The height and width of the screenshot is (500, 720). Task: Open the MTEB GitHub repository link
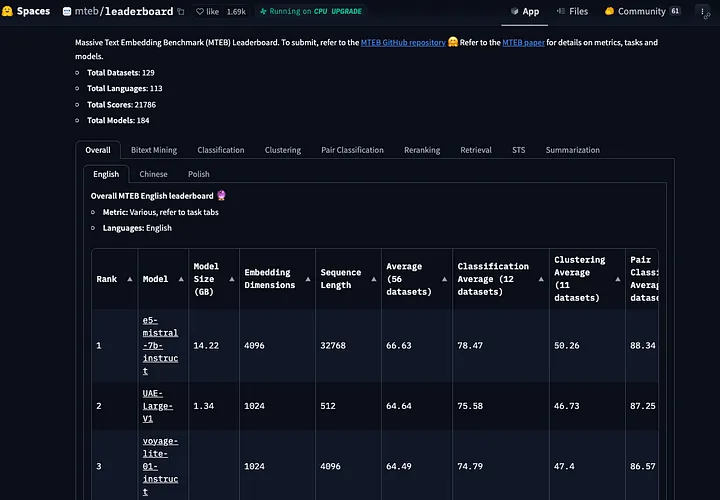pos(404,43)
